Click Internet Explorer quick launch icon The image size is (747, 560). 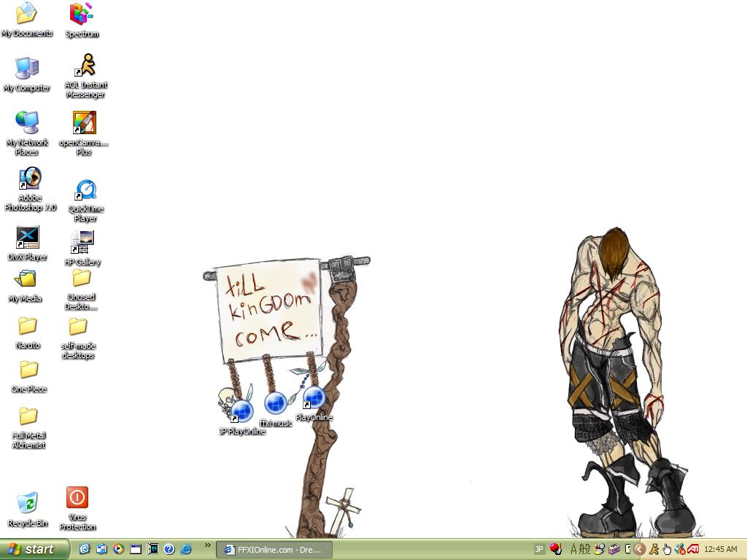pyautogui.click(x=186, y=549)
